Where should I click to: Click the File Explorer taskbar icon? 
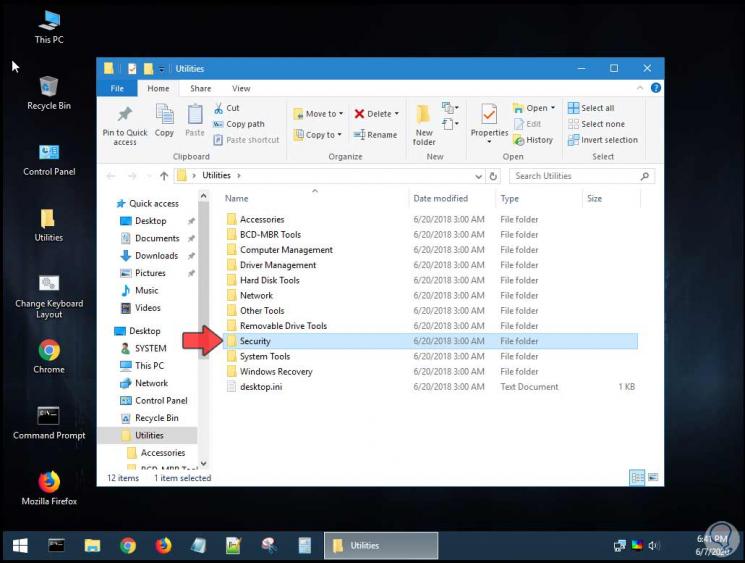point(92,545)
